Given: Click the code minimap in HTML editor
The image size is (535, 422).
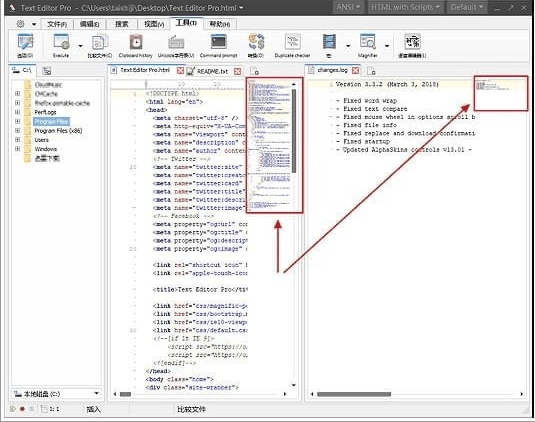Looking at the screenshot, I should [270, 145].
